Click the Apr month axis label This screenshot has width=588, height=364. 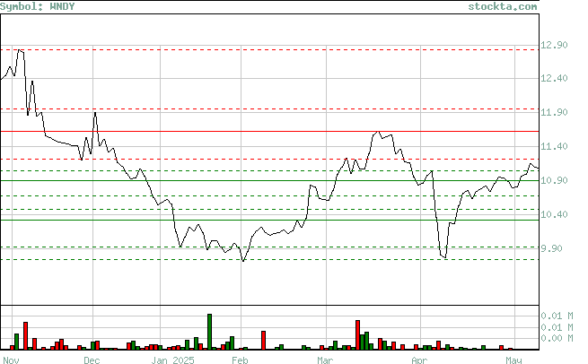pos(419,360)
